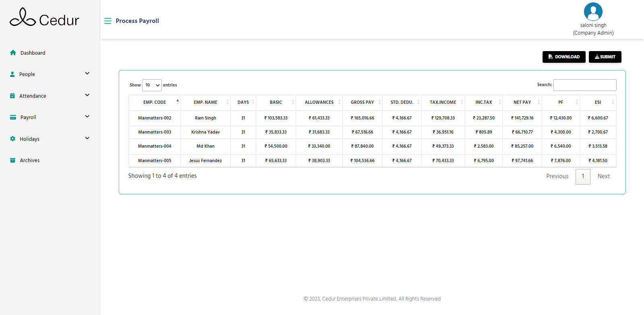Image resolution: width=644 pixels, height=315 pixels.
Task: Click the Holidays gear icon
Action: [x=12, y=139]
